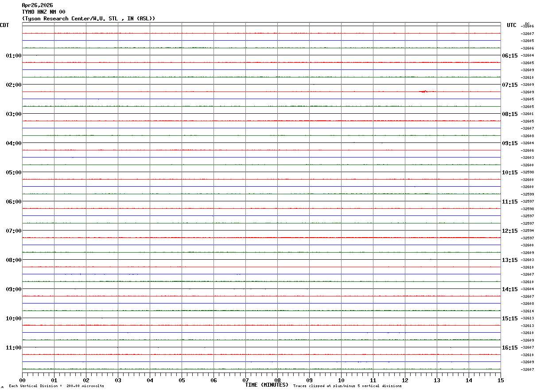Image resolution: width=536 pixels, height=392 pixels.
Task: Select minute 07 on the time axis
Action: tap(246, 380)
